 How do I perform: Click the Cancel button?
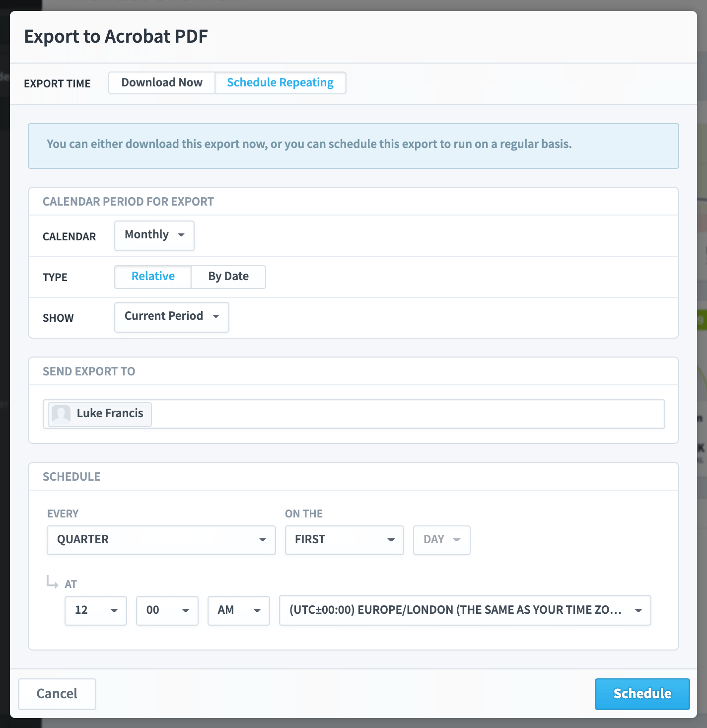click(57, 694)
